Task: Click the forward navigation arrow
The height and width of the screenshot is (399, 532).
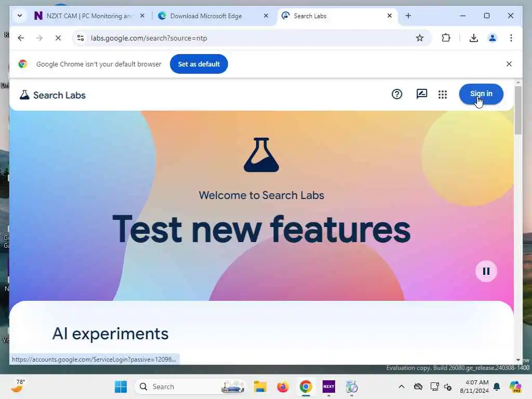Action: point(39,38)
